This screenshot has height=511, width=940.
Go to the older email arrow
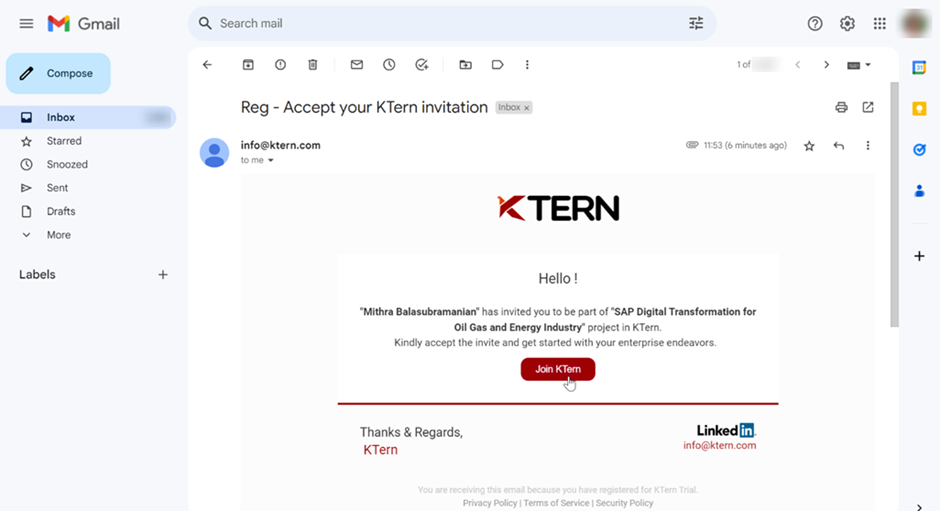coord(826,65)
